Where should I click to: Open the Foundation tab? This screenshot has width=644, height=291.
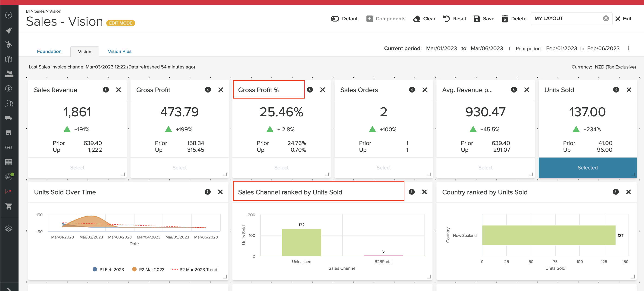(x=49, y=51)
